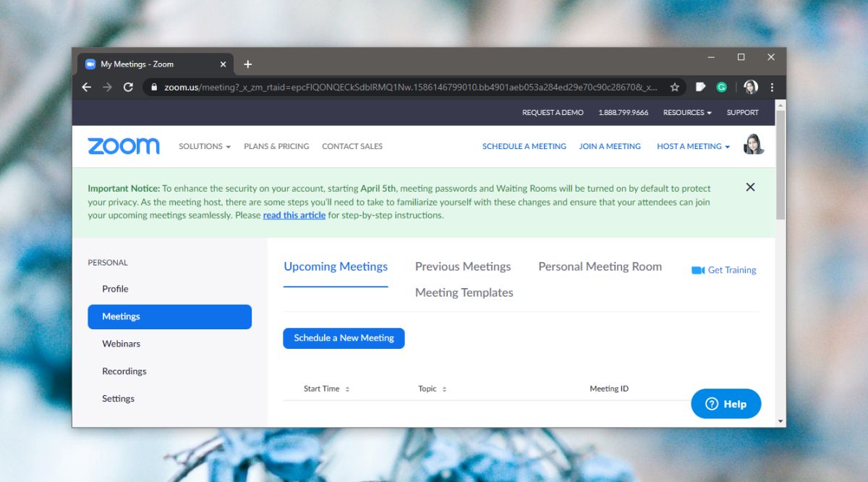This screenshot has width=868, height=482.
Task: Open Recordings in the sidebar
Action: (124, 371)
